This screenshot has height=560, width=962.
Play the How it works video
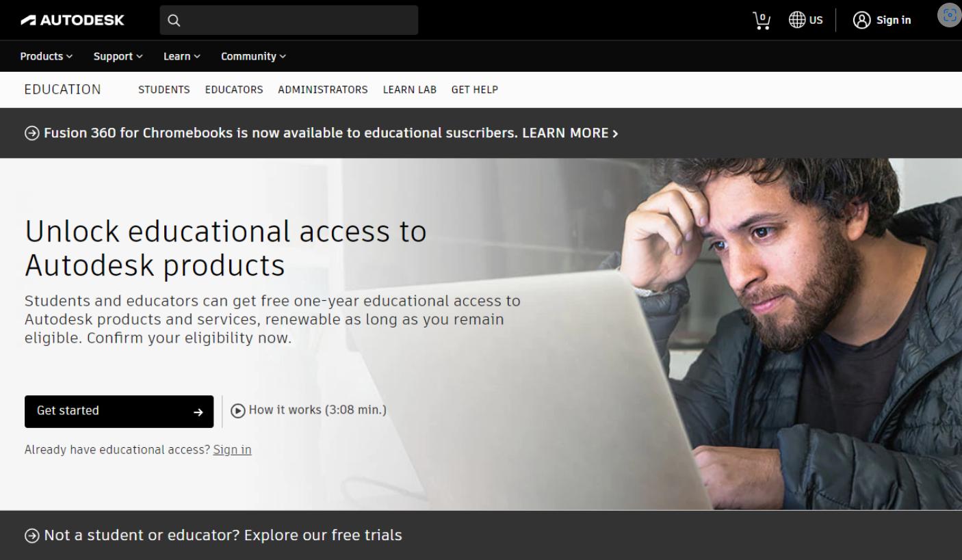click(x=309, y=410)
